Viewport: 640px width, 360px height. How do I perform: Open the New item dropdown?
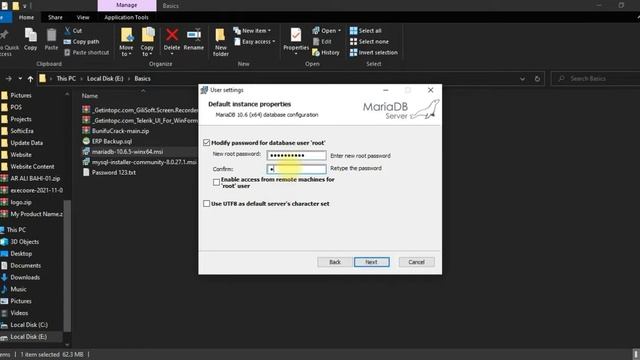coord(252,31)
